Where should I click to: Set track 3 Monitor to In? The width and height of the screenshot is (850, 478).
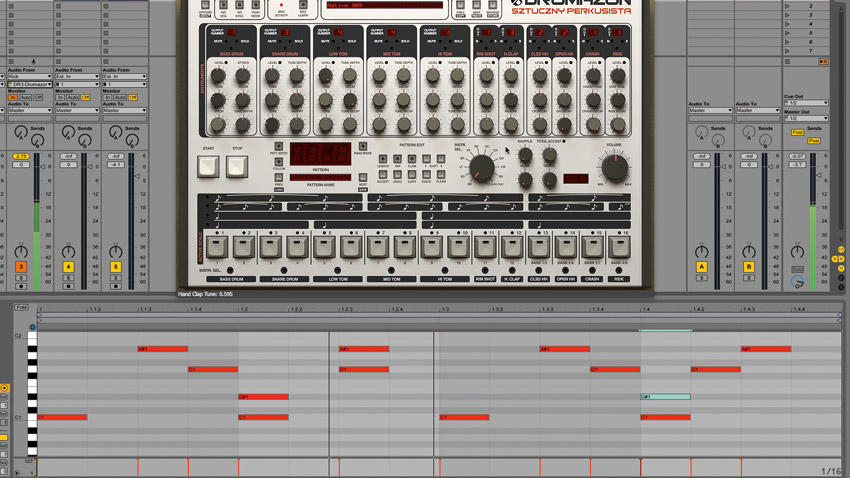tap(12, 98)
